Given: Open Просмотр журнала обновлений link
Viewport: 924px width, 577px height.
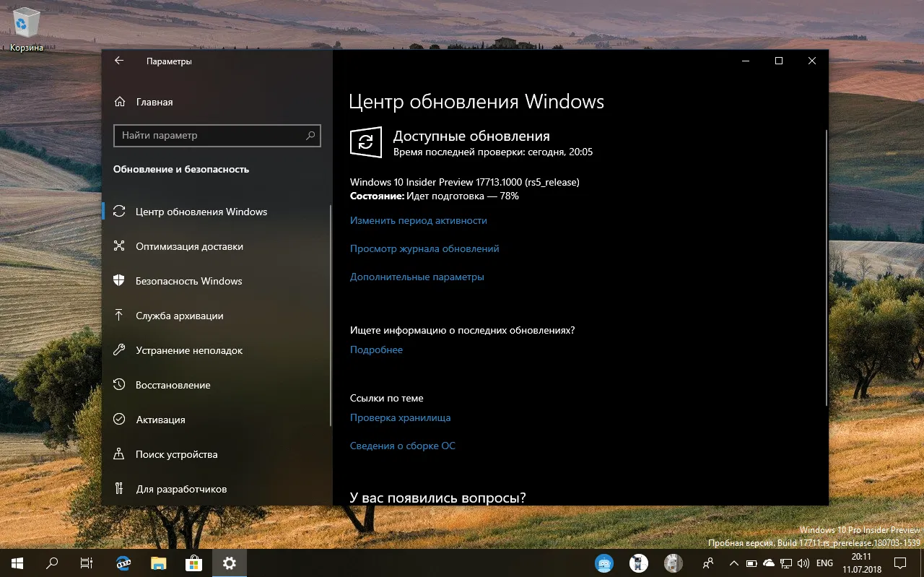Looking at the screenshot, I should [x=424, y=248].
